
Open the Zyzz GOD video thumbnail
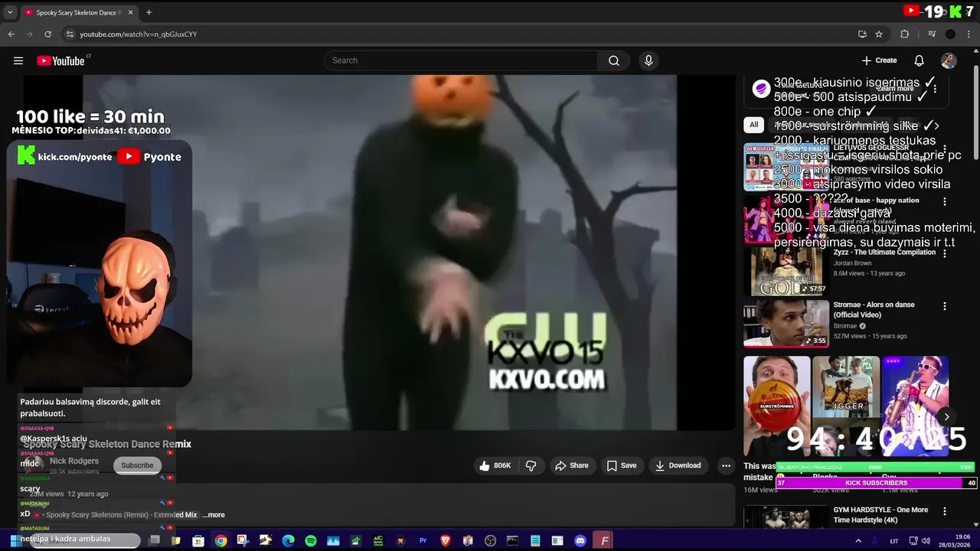786,271
